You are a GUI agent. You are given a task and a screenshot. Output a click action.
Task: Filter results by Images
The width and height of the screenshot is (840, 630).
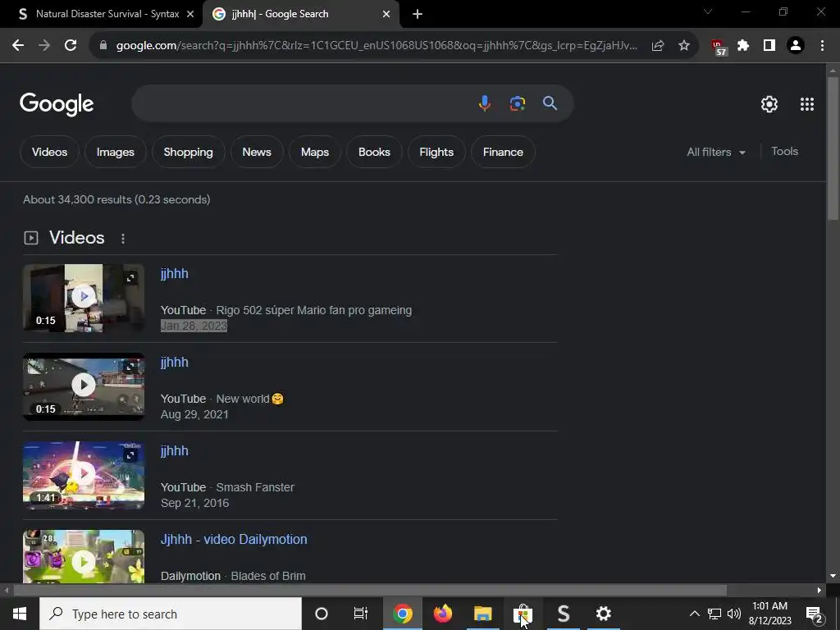pyautogui.click(x=115, y=152)
